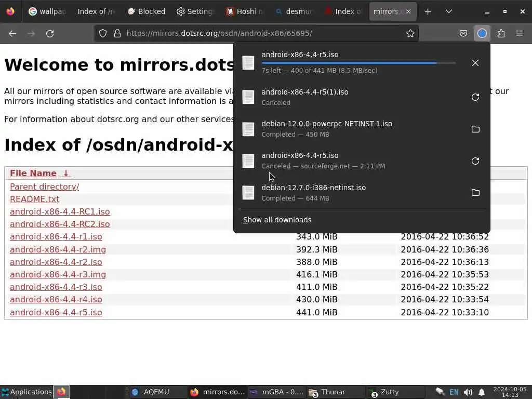Download android-x86-4.4-r3.img
Image resolution: width=532 pixels, height=399 pixels.
coord(58,274)
